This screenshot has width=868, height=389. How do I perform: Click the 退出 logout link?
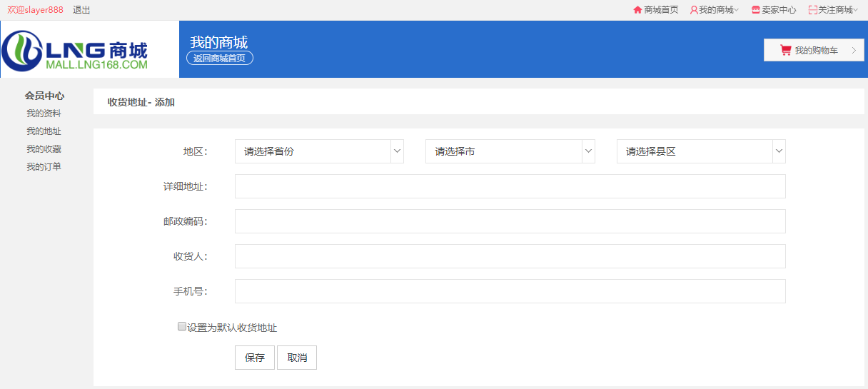coord(81,10)
